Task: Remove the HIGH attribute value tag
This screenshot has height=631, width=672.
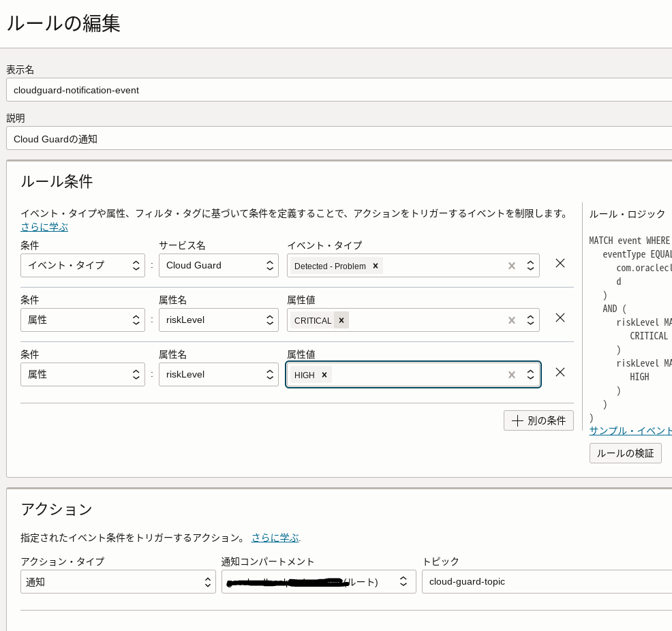Action: [x=324, y=374]
